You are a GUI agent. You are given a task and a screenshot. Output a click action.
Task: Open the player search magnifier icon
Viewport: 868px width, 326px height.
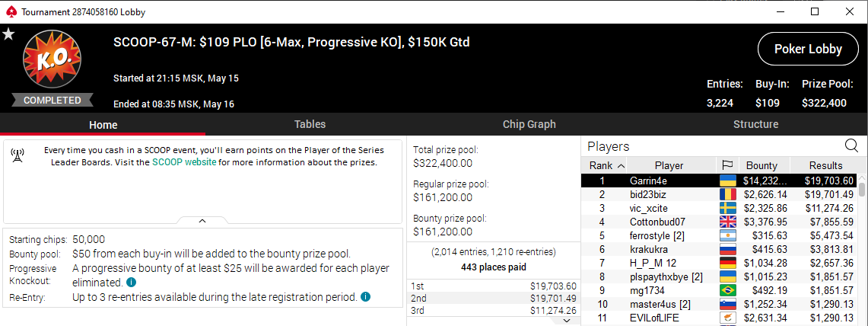click(x=851, y=145)
